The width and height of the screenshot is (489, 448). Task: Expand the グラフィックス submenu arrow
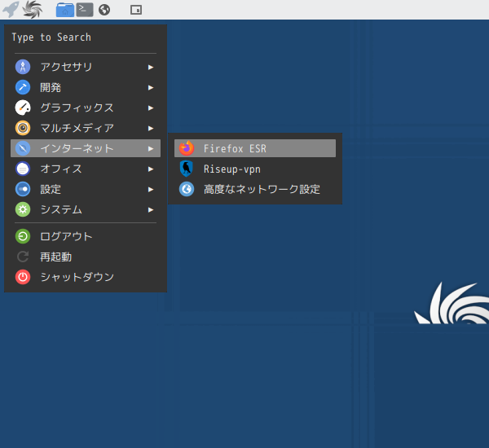tap(151, 108)
